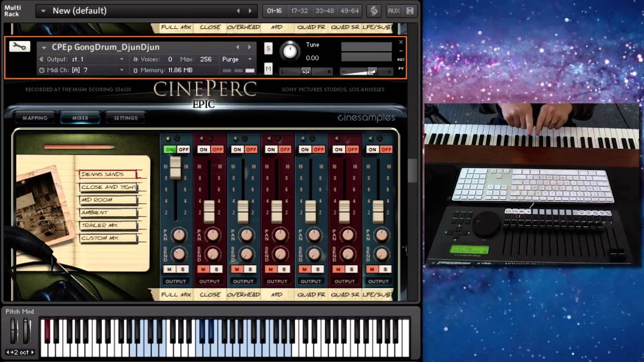Unmute the Quad SR channel
Viewport: 644px width, 362px height.
338,269
